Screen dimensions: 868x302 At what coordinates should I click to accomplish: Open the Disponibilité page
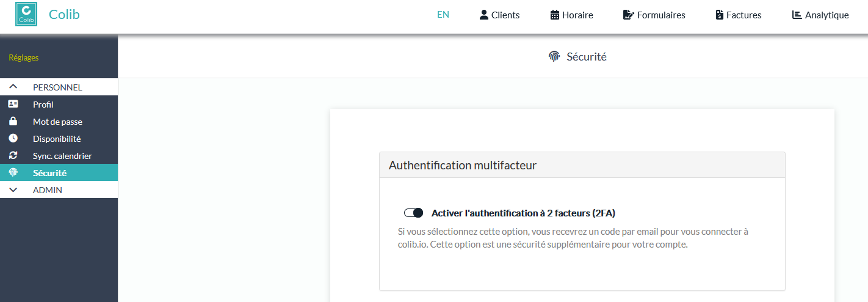tap(59, 139)
